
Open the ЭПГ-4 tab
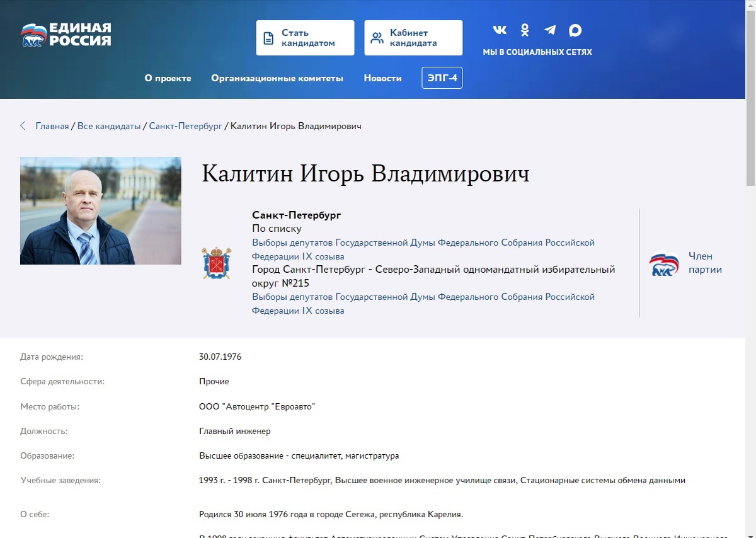coord(442,77)
